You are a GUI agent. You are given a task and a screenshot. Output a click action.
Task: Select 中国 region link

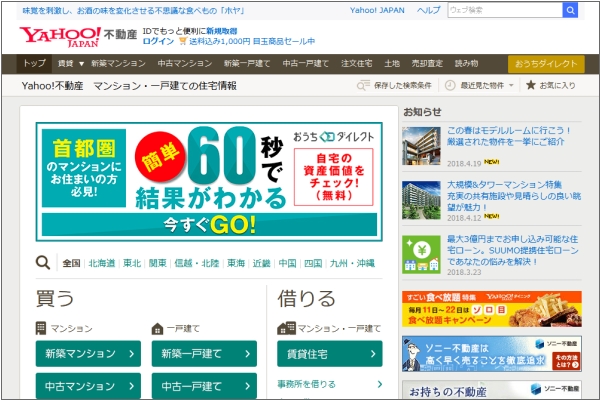(287, 263)
